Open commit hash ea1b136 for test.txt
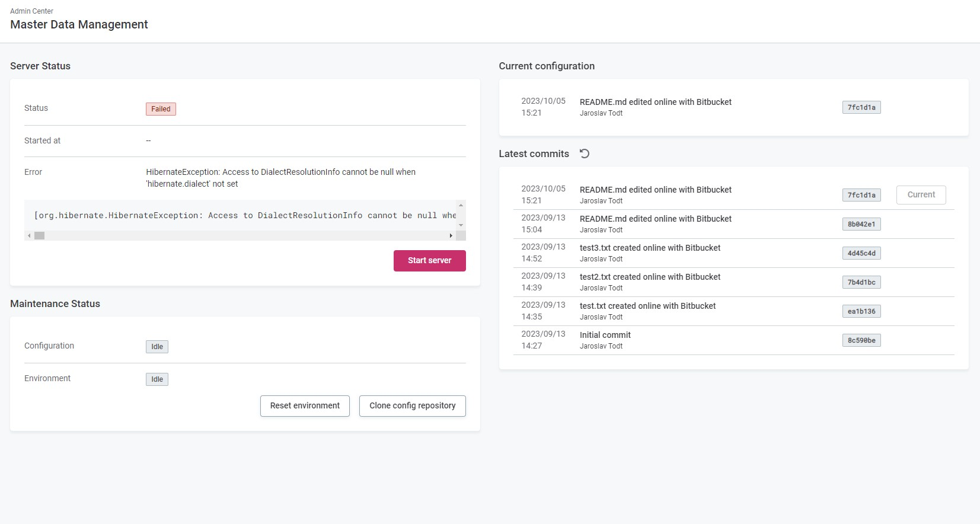Viewport: 980px width, 524px height. [x=861, y=311]
